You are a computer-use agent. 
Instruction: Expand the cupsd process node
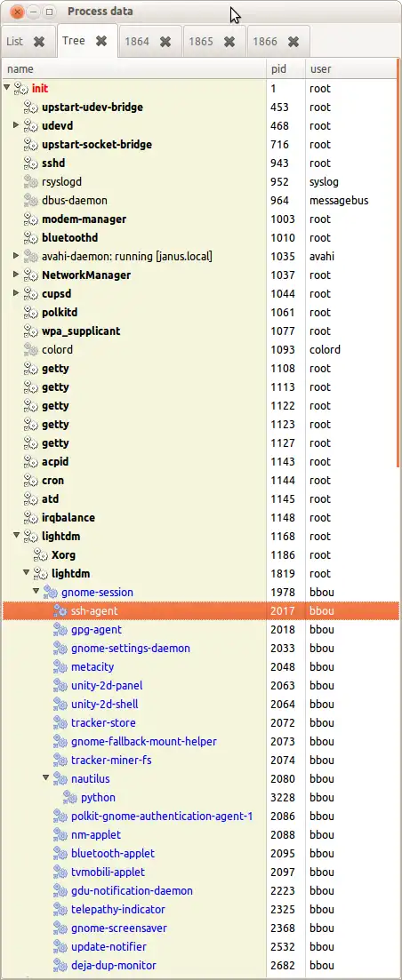click(x=16, y=294)
